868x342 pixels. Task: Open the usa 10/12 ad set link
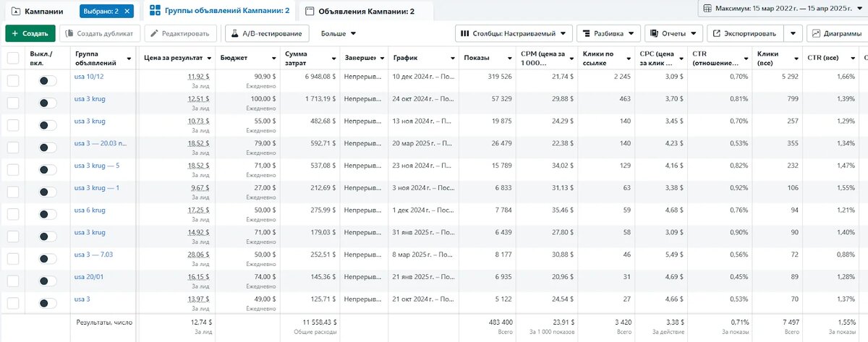click(x=88, y=76)
